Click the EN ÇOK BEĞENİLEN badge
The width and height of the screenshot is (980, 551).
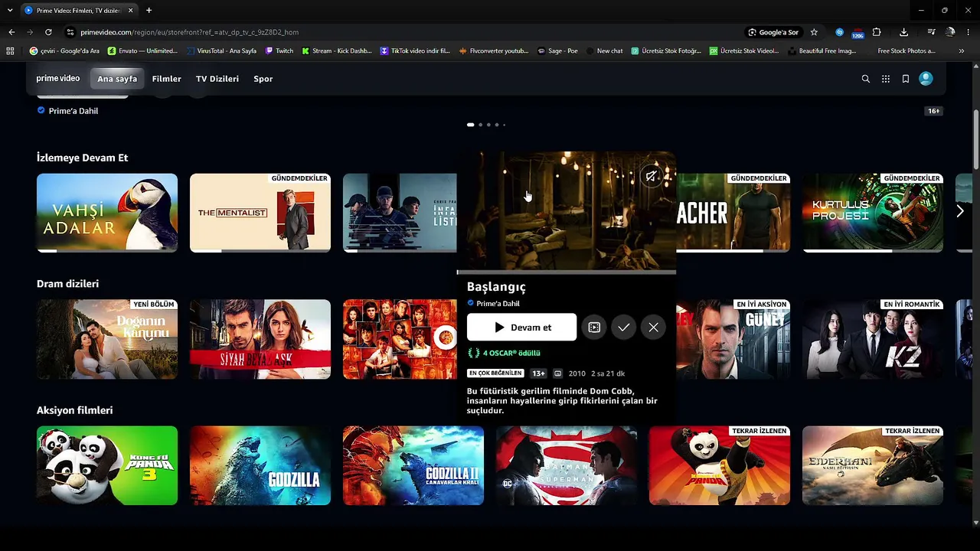pos(495,373)
